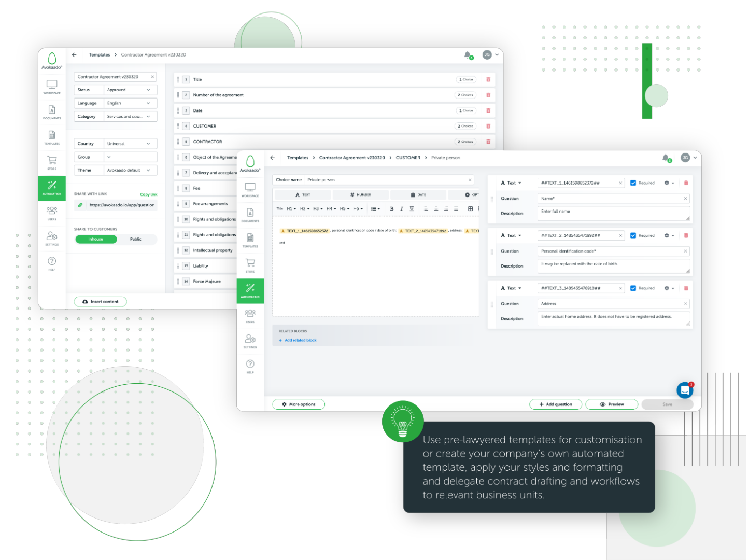Open Store in the front window sidebar
Viewport: 749px width, 560px height.
click(250, 265)
